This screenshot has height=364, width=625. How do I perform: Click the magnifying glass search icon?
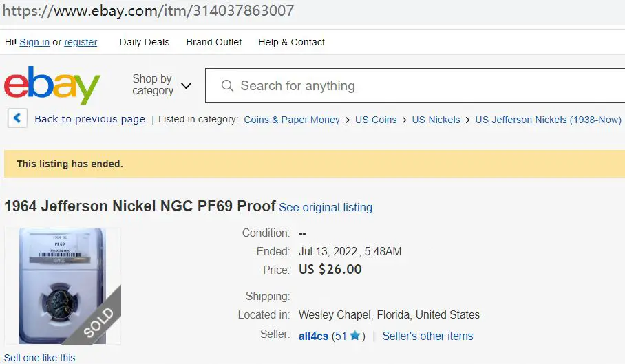227,85
